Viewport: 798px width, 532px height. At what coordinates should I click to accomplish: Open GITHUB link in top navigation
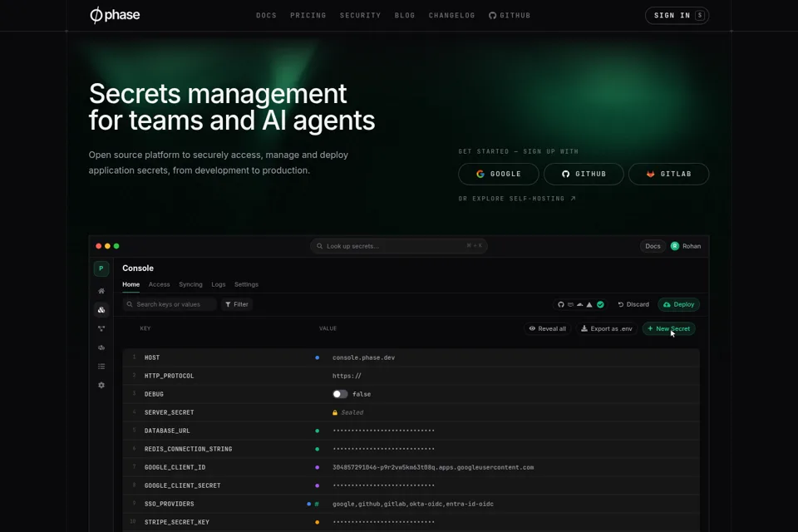510,16
